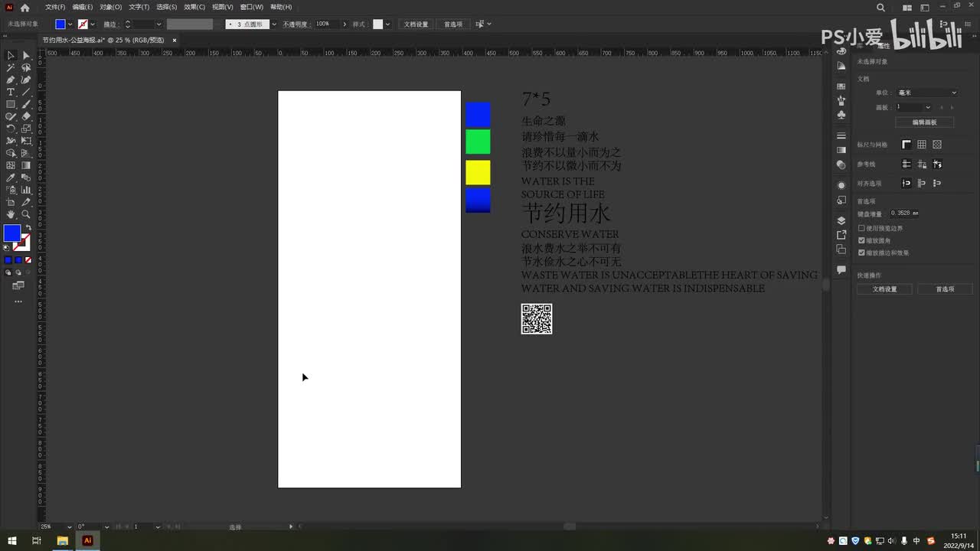Select the Eraser tool
The height and width of the screenshot is (551, 980).
tap(26, 116)
